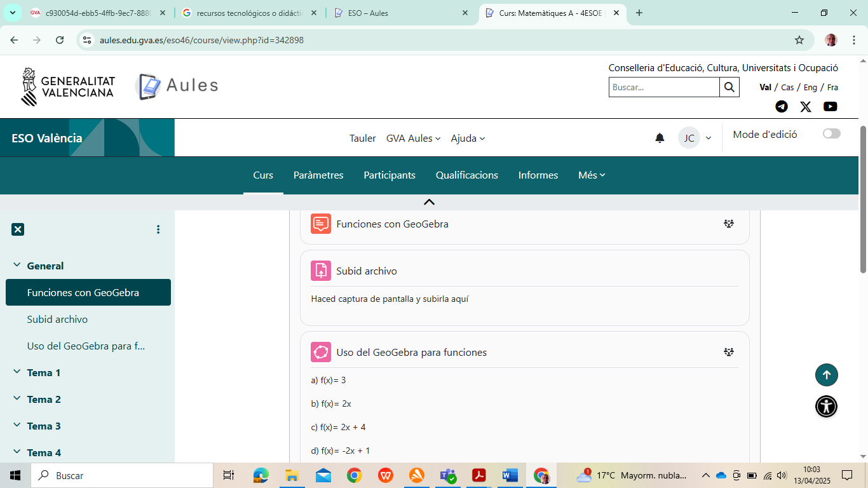
Task: Collapse the General section in sidebar
Action: click(17, 266)
